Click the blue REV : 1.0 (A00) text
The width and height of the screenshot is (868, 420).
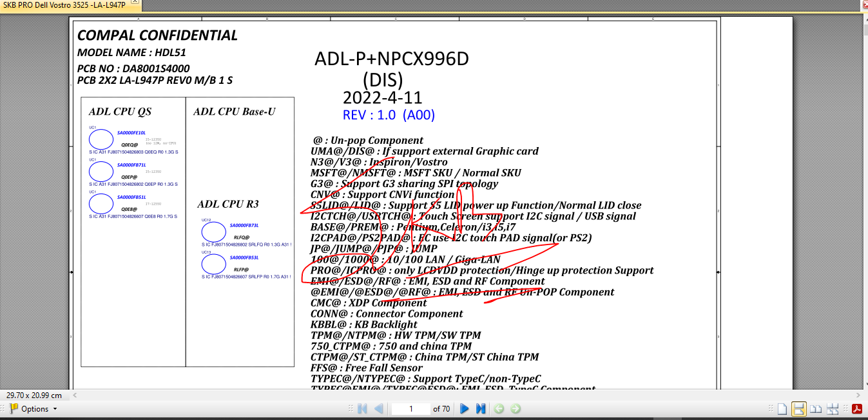[x=389, y=115]
